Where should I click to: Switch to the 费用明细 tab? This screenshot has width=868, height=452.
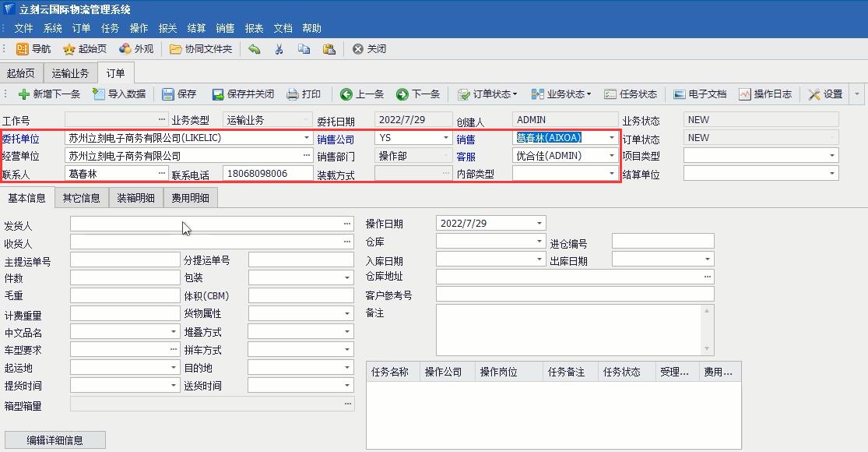[190, 198]
